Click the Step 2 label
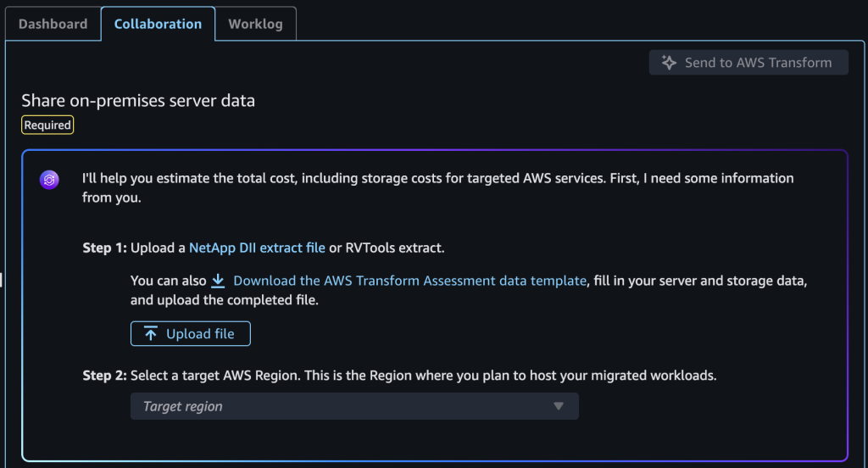 (x=105, y=376)
